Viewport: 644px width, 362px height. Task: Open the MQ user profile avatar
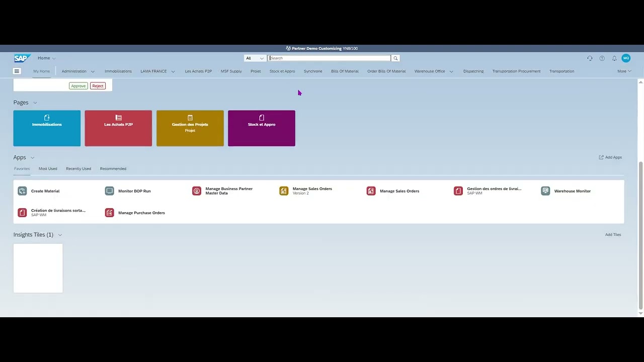[x=626, y=58]
